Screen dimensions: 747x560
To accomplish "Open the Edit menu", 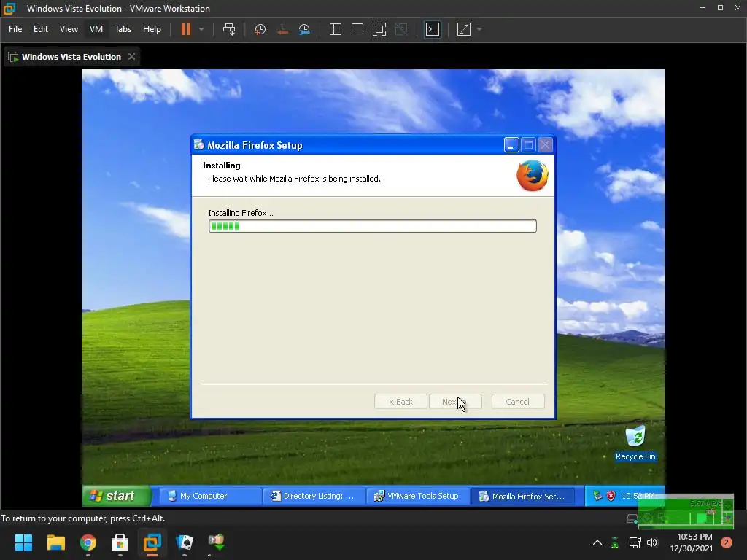I will tap(41, 29).
